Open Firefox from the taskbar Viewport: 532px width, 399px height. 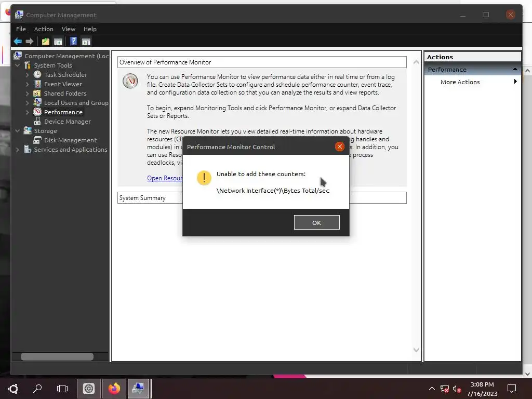click(114, 388)
